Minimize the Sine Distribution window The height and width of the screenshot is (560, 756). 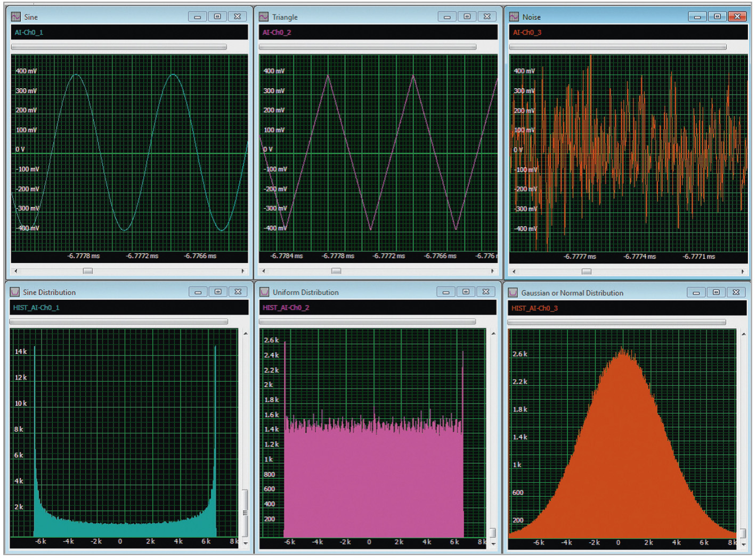pyautogui.click(x=198, y=292)
